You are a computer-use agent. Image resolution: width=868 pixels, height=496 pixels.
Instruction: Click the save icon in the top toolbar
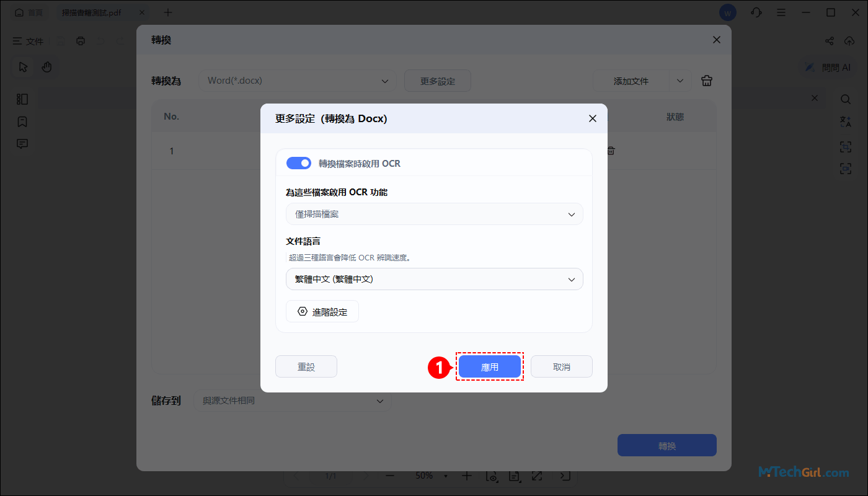click(x=61, y=41)
